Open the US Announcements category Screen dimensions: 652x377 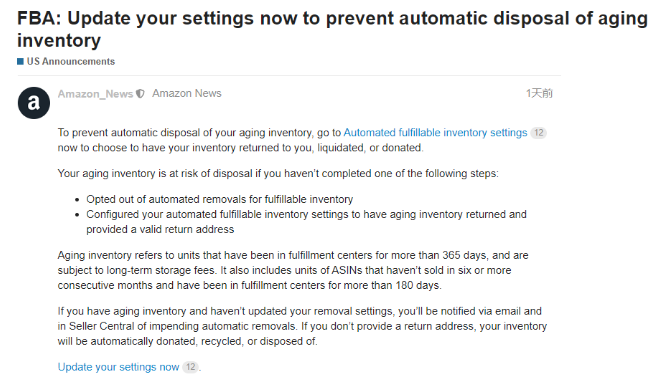[x=71, y=62]
